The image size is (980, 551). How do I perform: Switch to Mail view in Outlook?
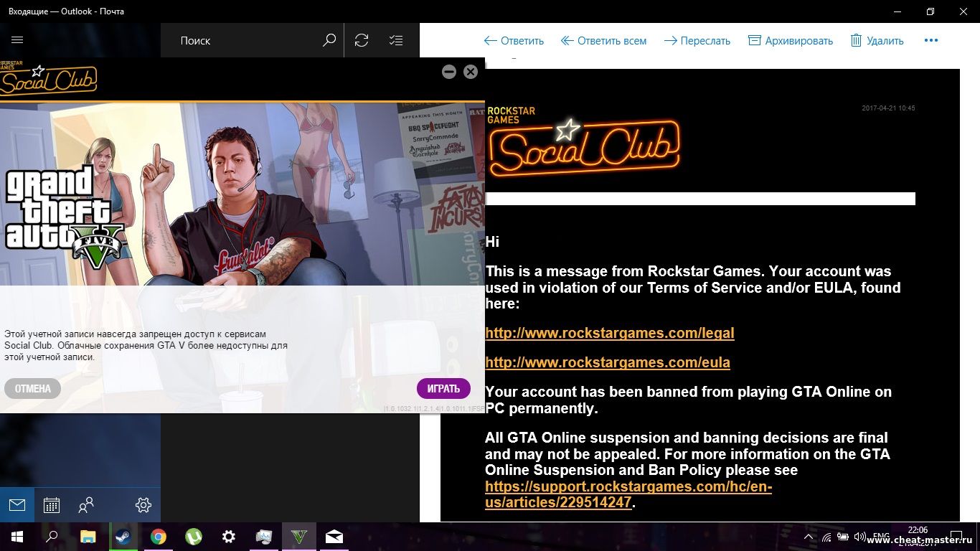click(17, 505)
